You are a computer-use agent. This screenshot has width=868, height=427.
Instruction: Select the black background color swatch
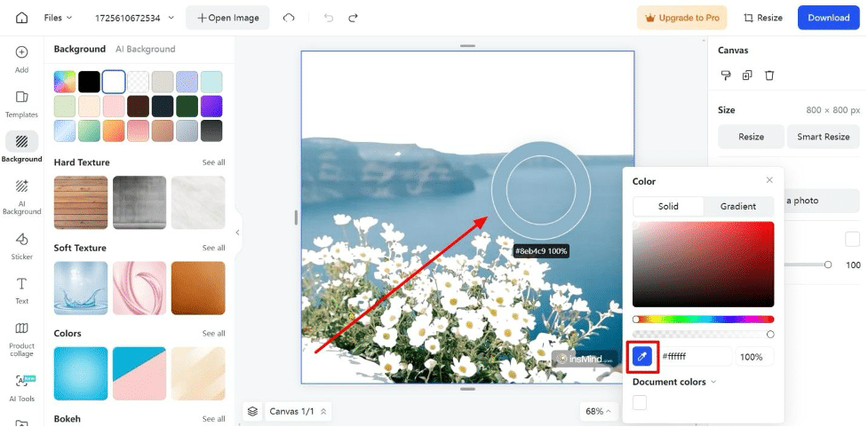(89, 83)
